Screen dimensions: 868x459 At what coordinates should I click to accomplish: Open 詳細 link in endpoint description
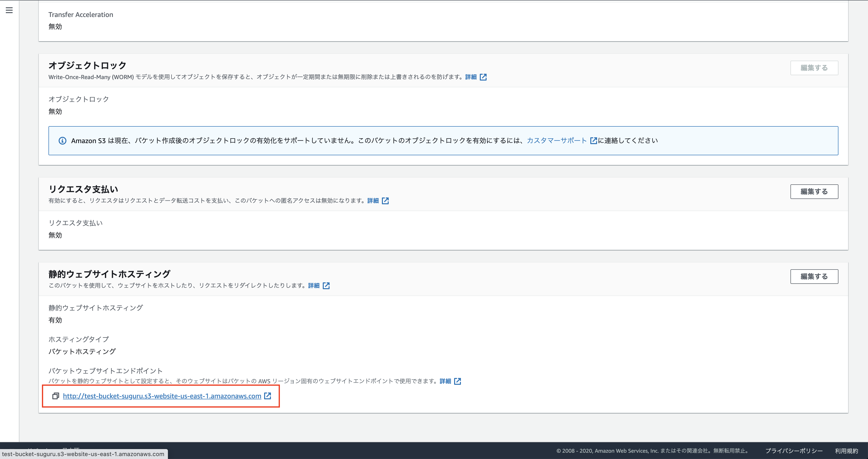click(445, 381)
